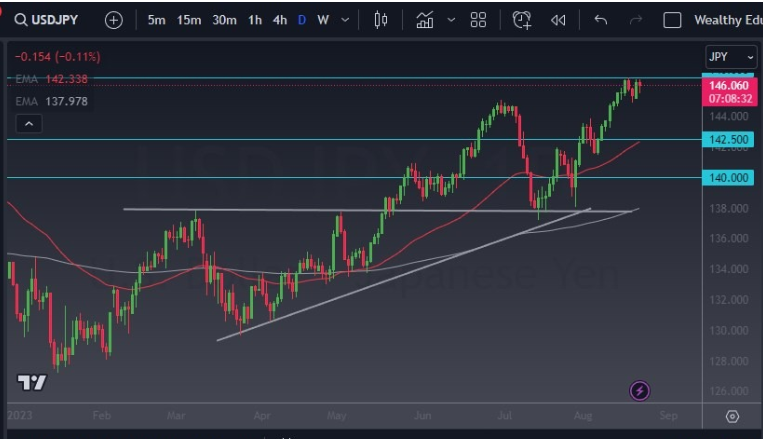Open the JPY currency dropdown

(x=731, y=57)
